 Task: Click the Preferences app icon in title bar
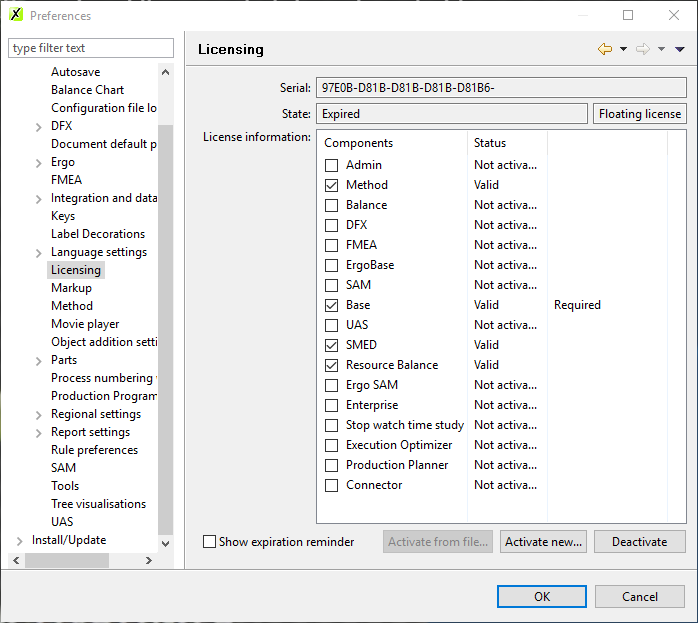click(16, 15)
